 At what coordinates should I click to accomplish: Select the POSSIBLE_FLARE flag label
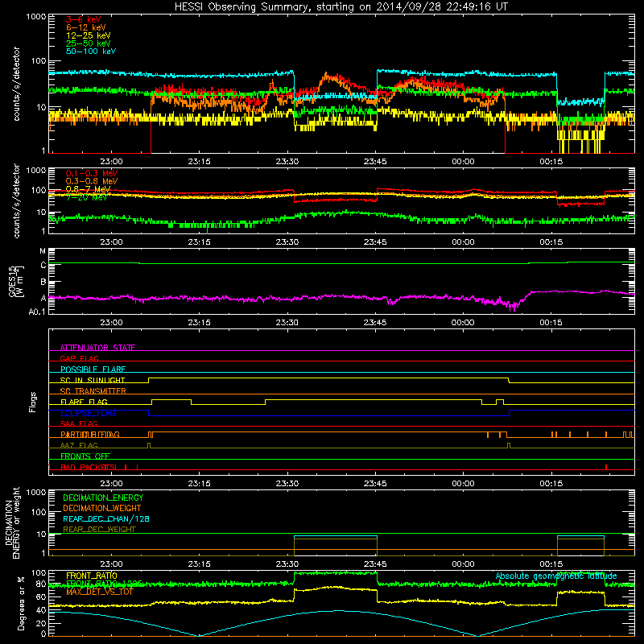click(x=93, y=369)
